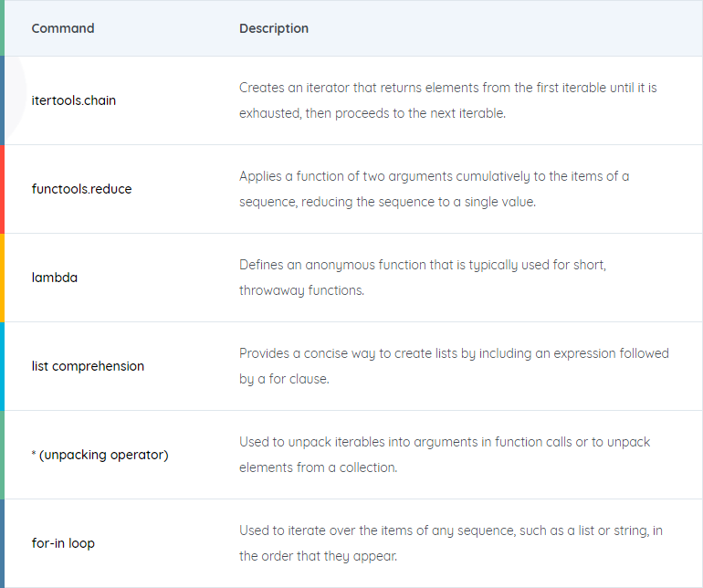703x588 pixels.
Task: Select the for-in loop command cell
Action: click(63, 543)
